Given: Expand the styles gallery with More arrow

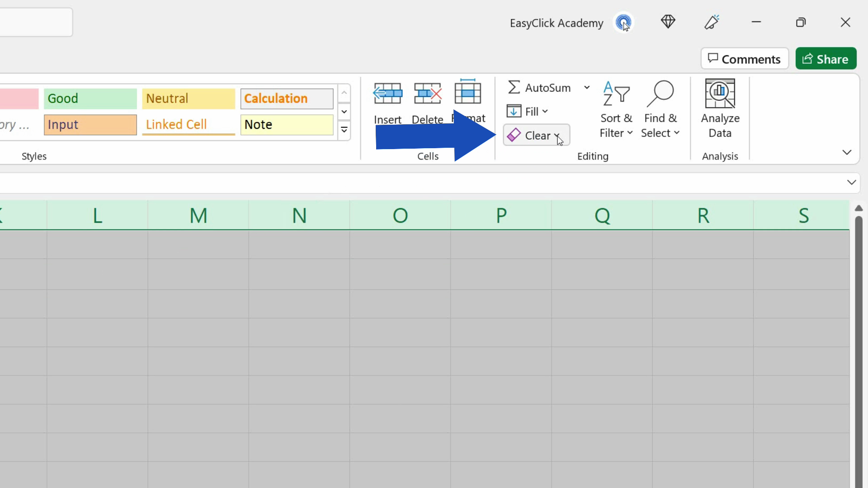Looking at the screenshot, I should coord(344,130).
